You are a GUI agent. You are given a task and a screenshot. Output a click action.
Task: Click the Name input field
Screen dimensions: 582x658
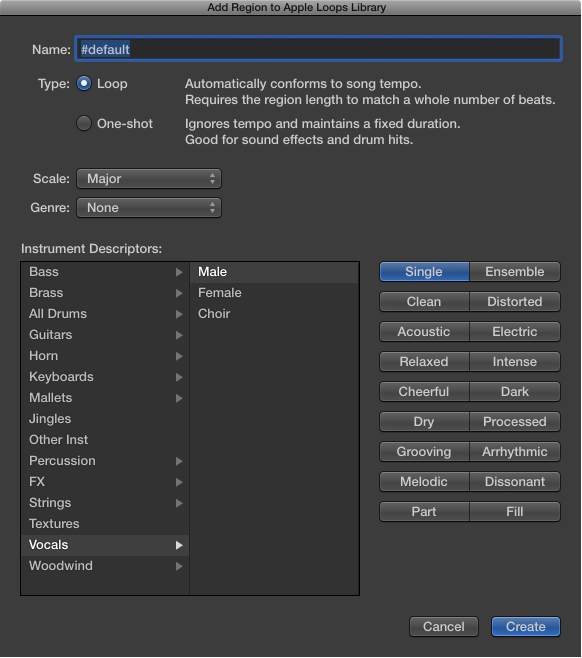coord(318,49)
